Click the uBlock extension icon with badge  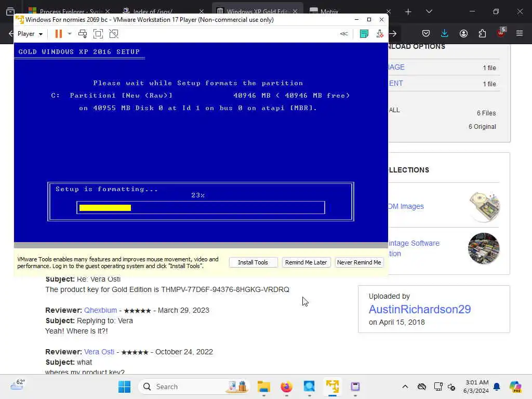pyautogui.click(x=501, y=33)
